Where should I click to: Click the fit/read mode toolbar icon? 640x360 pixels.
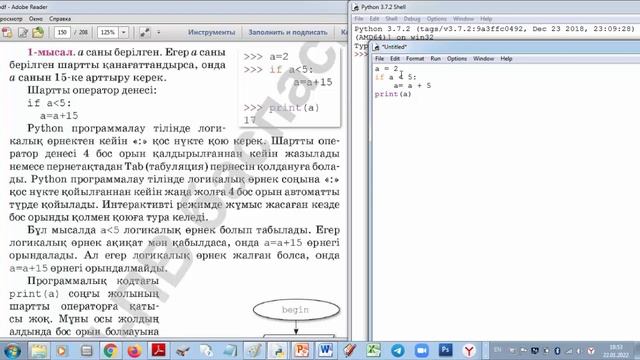tap(145, 32)
